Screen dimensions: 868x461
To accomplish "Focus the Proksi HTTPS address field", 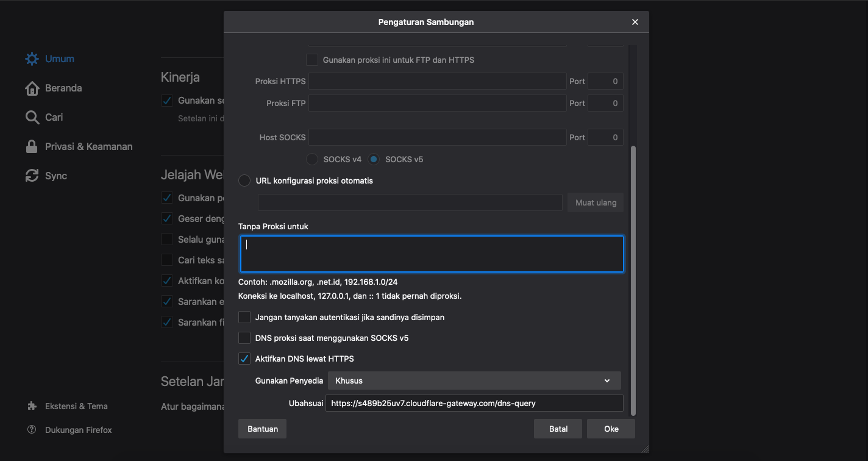I will coord(438,82).
